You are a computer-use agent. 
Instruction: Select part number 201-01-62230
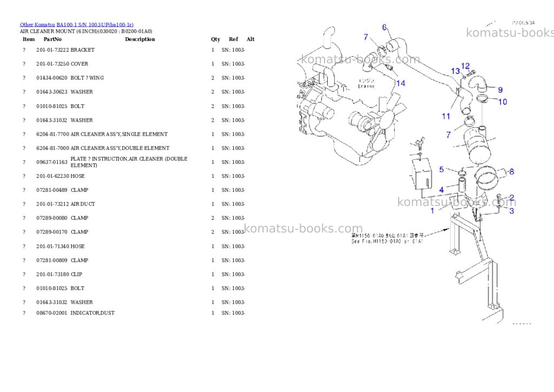tap(52, 176)
